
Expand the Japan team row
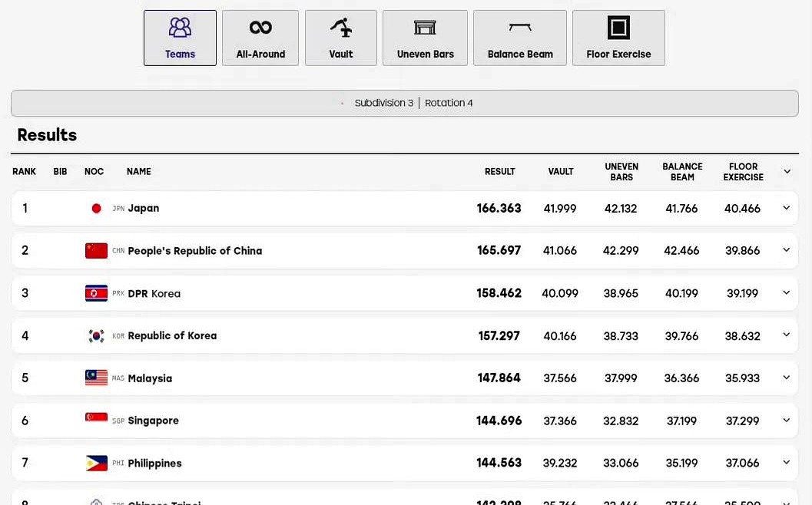coord(786,208)
